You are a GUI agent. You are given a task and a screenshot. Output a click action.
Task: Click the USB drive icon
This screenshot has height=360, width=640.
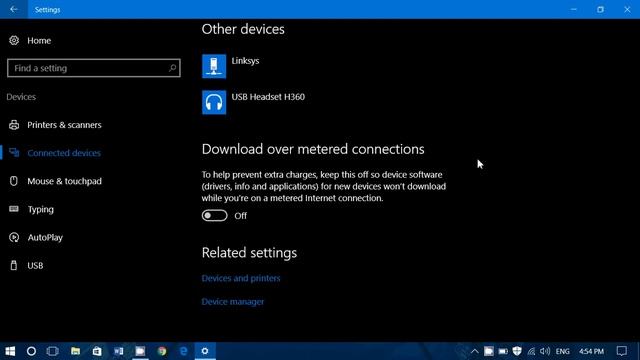(x=14, y=265)
